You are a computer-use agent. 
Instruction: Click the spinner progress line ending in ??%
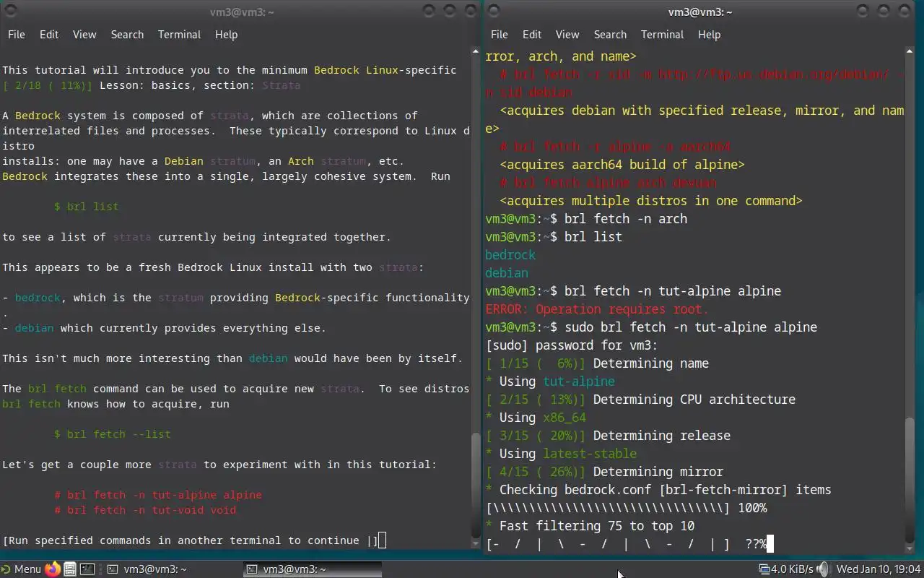[626, 544]
